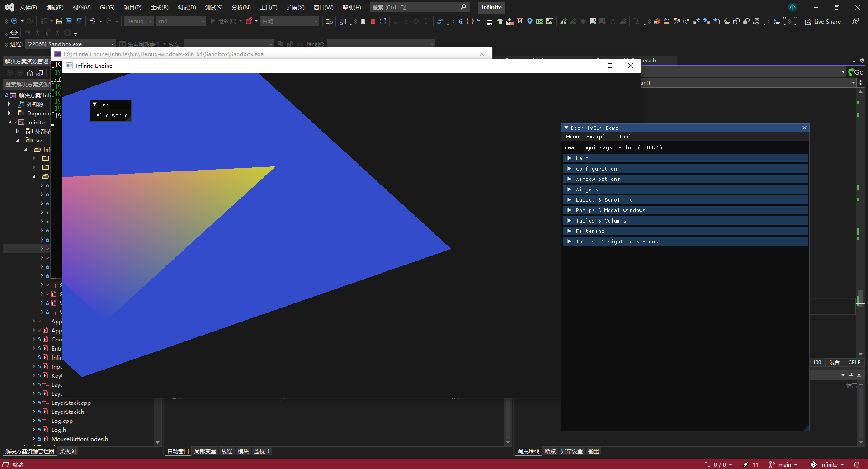This screenshot has height=469, width=868.
Task: Open the x64 platform dropdown
Action: tap(181, 21)
